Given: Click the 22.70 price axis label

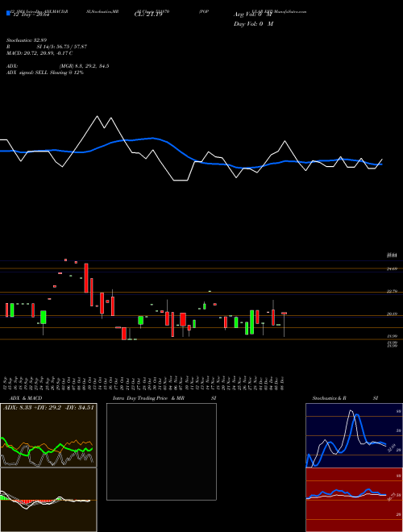Looking at the screenshot, I should coord(393,292).
